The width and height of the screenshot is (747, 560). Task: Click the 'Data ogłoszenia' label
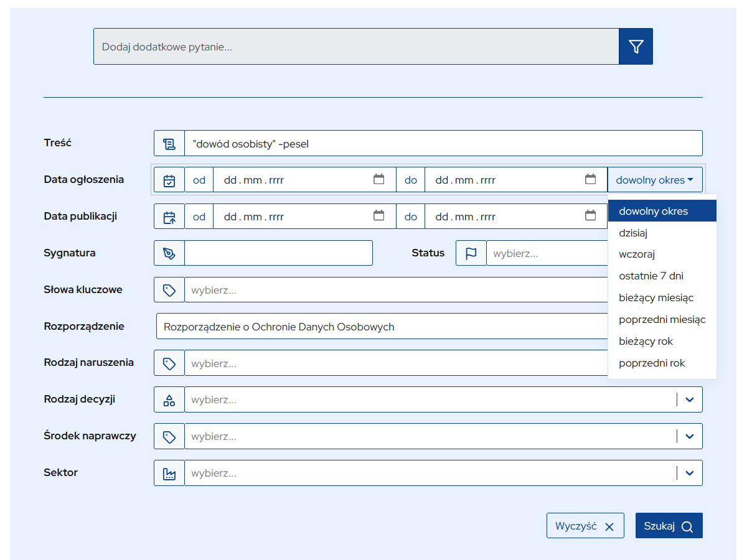click(x=84, y=180)
